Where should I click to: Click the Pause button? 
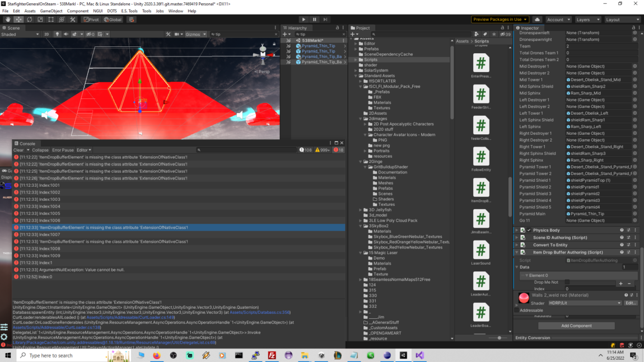[314, 20]
